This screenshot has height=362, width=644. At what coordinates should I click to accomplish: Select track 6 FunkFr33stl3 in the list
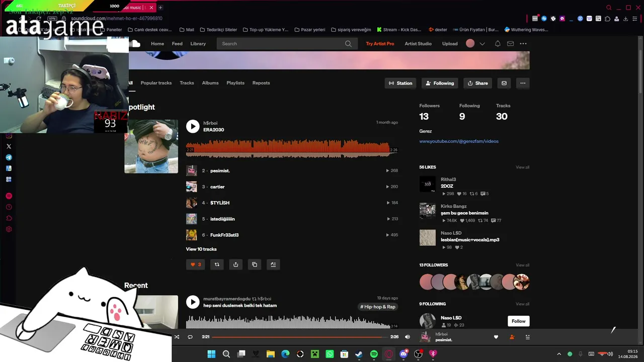coord(292,235)
